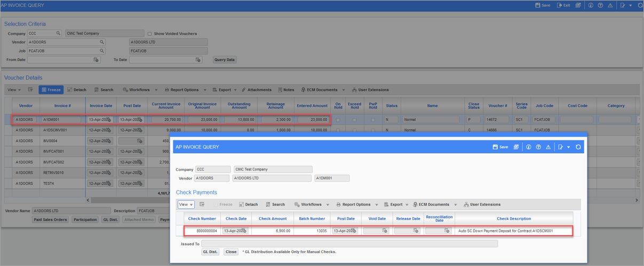Sort by the Check Number column header

click(202, 218)
